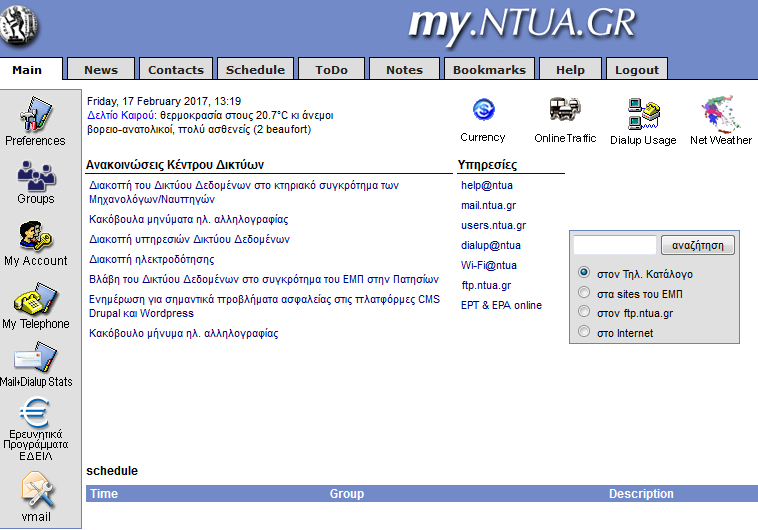Image resolution: width=758 pixels, height=530 pixels.
Task: Open the mail.ntua.gr service link
Action: pyautogui.click(x=488, y=206)
